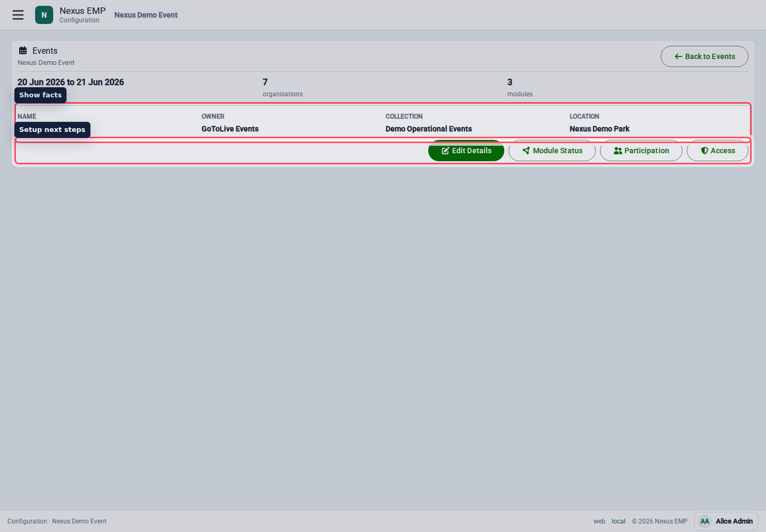Open the hamburger navigation menu

point(18,15)
